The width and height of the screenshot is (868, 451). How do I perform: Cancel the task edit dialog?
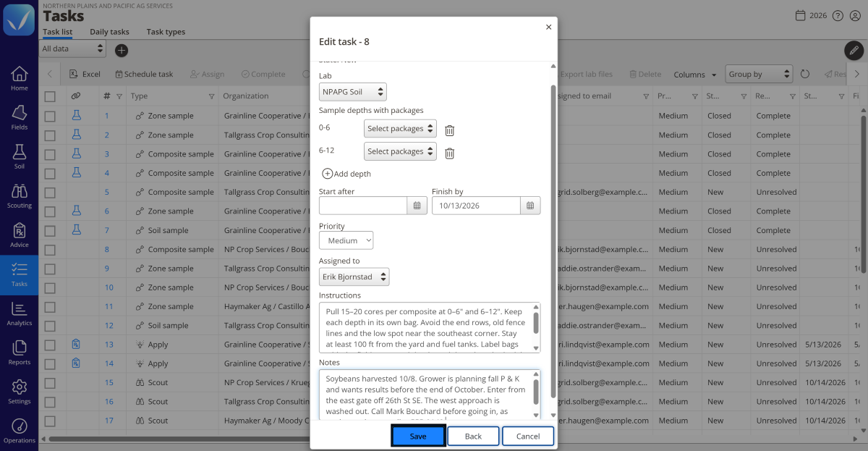[528, 436]
